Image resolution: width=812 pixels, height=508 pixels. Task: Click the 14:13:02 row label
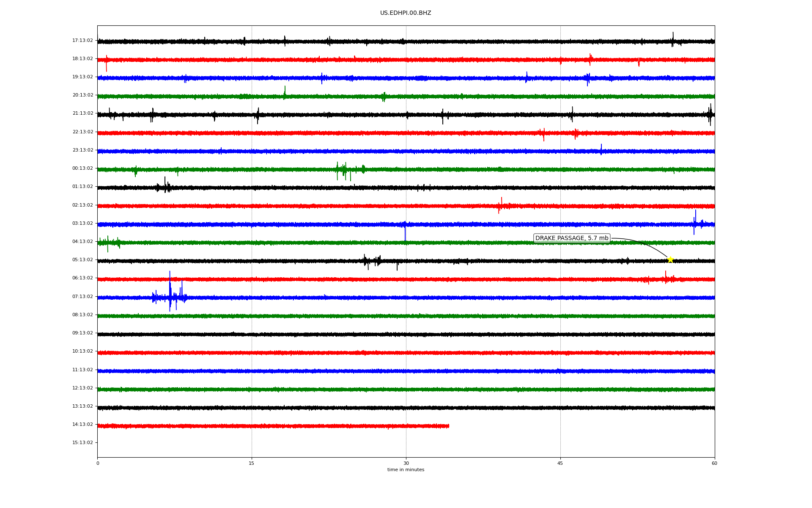tap(82, 425)
